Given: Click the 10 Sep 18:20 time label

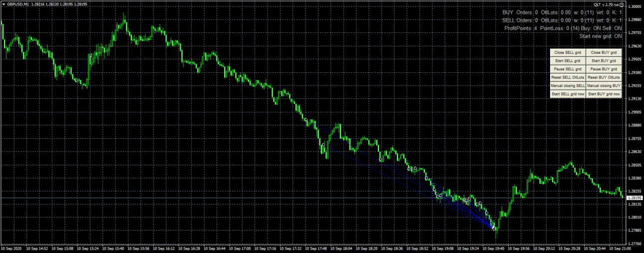Looking at the screenshot, I should pos(367,248).
